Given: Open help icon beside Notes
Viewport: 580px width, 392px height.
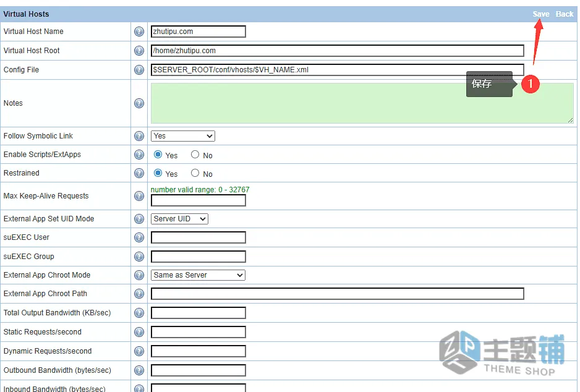Looking at the screenshot, I should (x=139, y=103).
